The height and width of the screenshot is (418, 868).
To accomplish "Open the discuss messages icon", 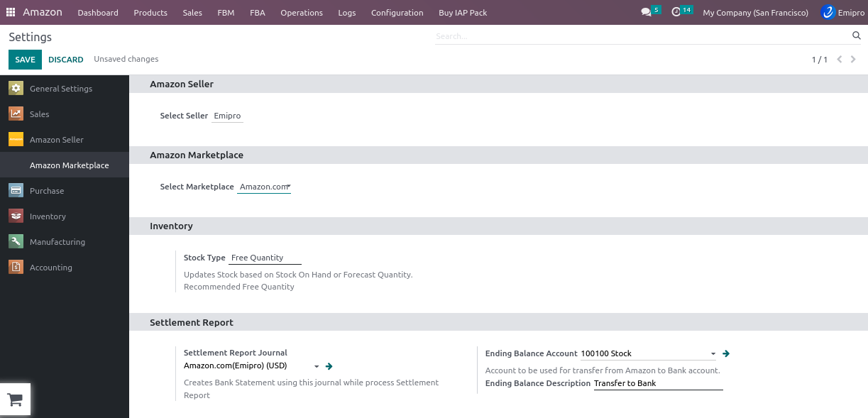I will tap(646, 12).
